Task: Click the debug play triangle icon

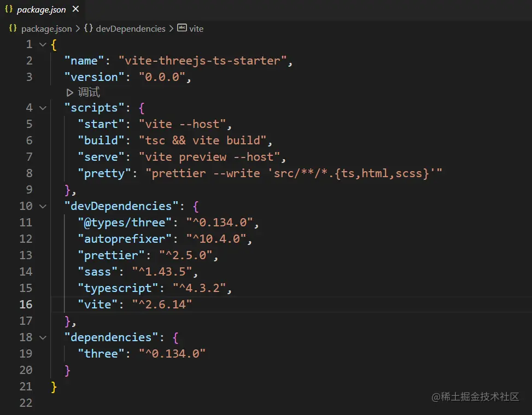Action: click(70, 92)
